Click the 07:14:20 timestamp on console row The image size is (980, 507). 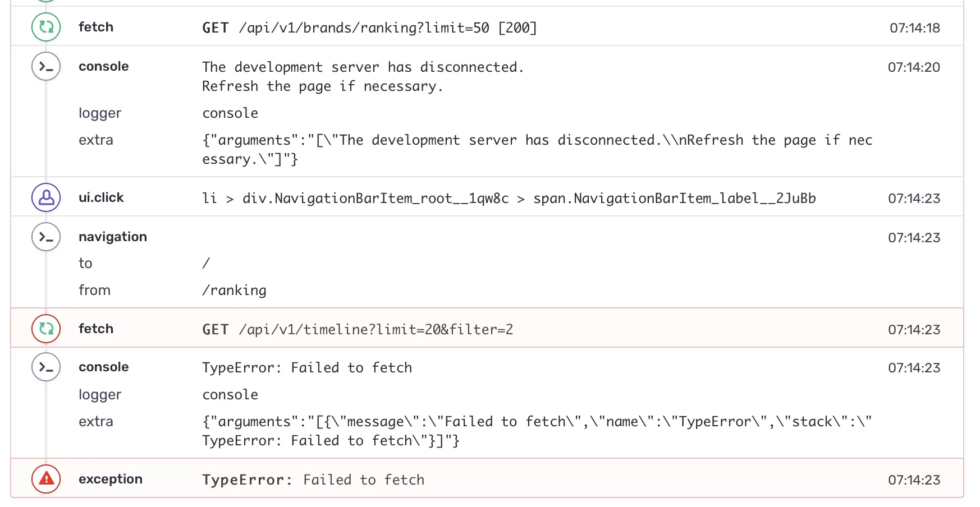914,67
